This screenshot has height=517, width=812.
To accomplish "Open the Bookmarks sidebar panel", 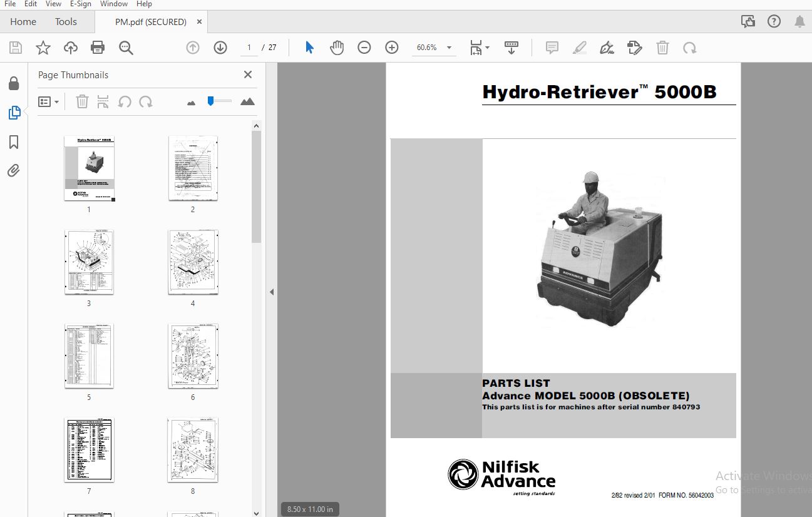I will coord(14,142).
